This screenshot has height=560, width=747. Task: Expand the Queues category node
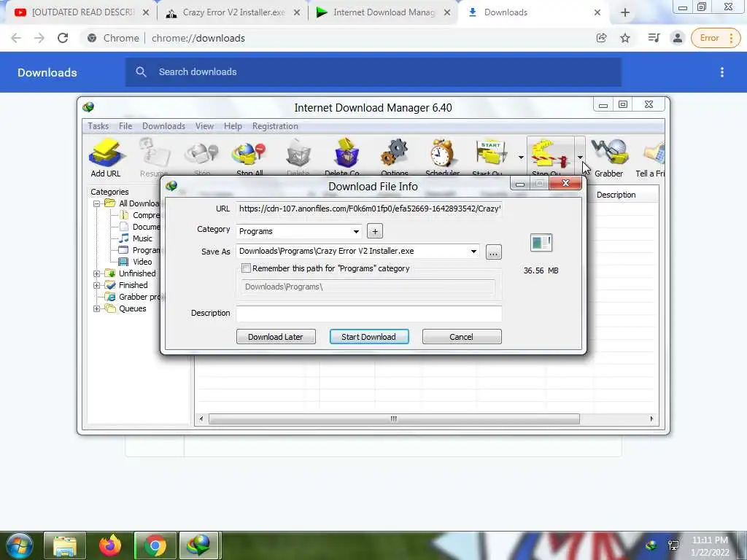tap(97, 308)
